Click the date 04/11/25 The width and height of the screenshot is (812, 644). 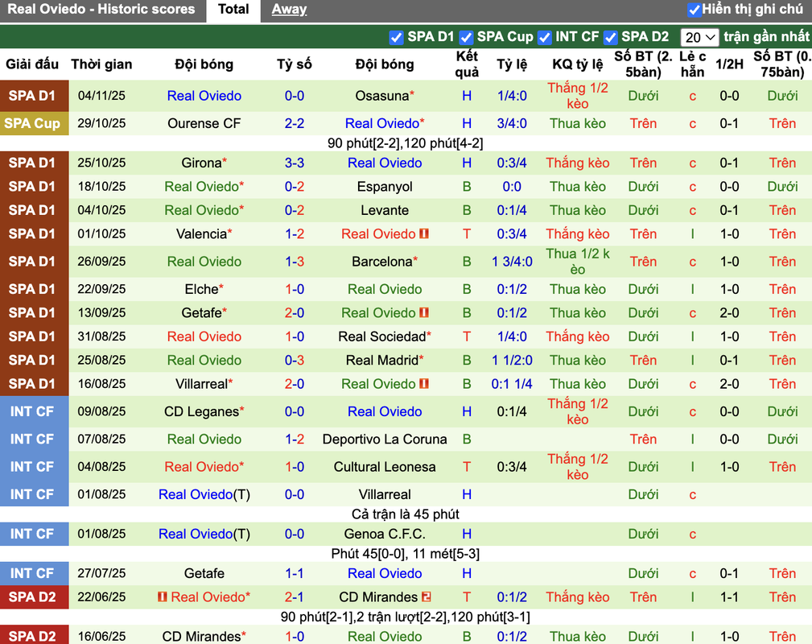click(x=101, y=96)
